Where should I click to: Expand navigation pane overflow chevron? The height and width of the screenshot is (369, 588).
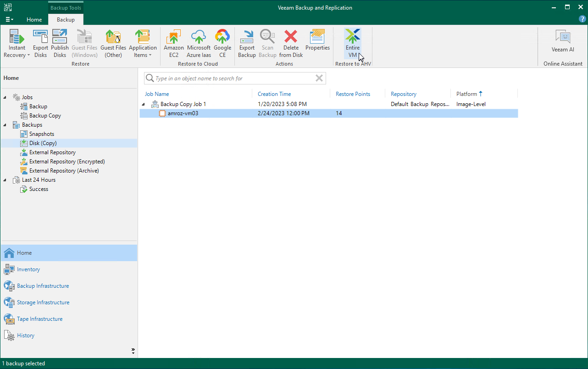(x=133, y=351)
